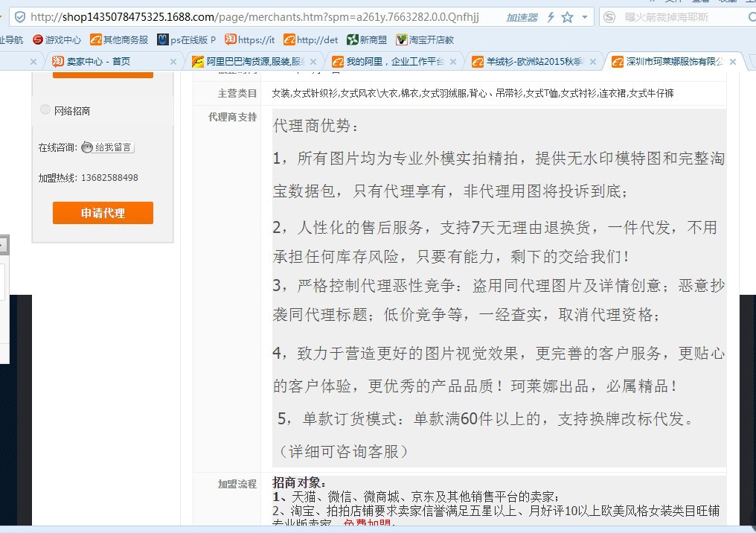Click the red Sogou icon of 游戏中心

[38, 39]
